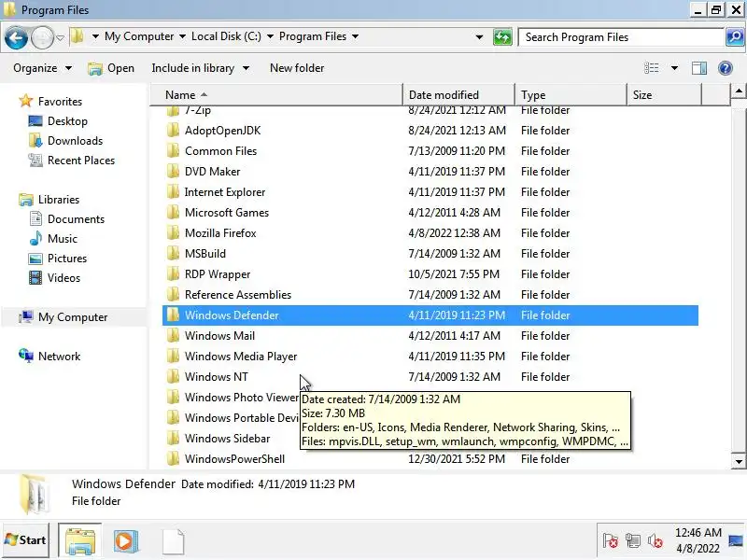Click the scrollbar up arrow

pos(739,91)
